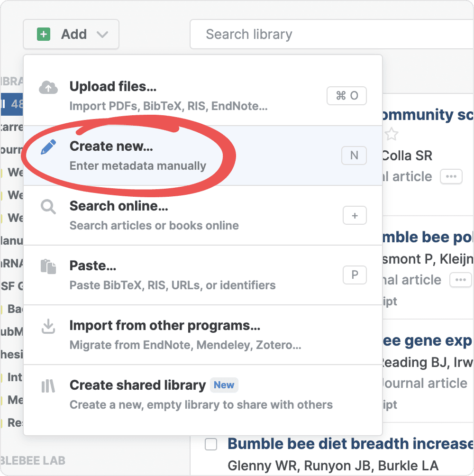474x476 pixels.
Task: Open ellipsis menu next to Colla SR article
Action: pos(451,177)
